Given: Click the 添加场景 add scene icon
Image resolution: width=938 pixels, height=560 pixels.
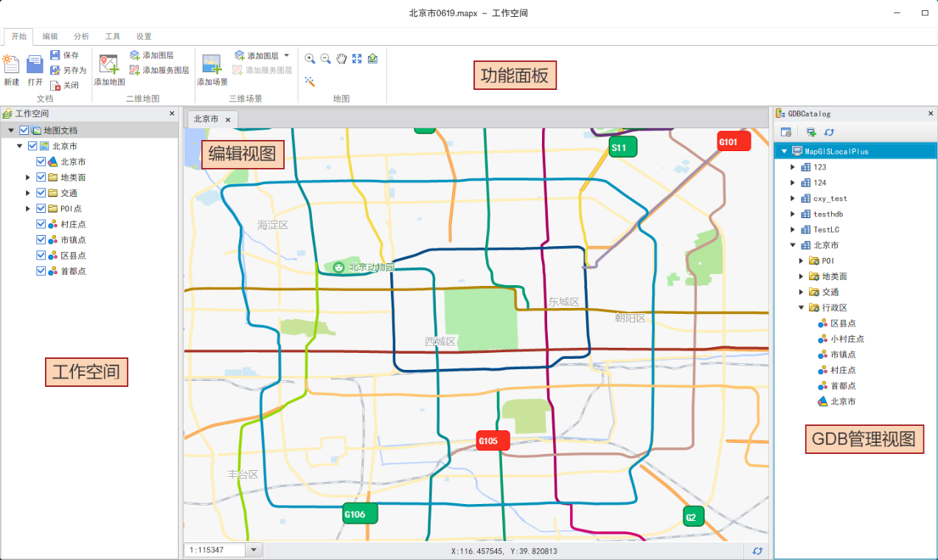Looking at the screenshot, I should point(212,65).
